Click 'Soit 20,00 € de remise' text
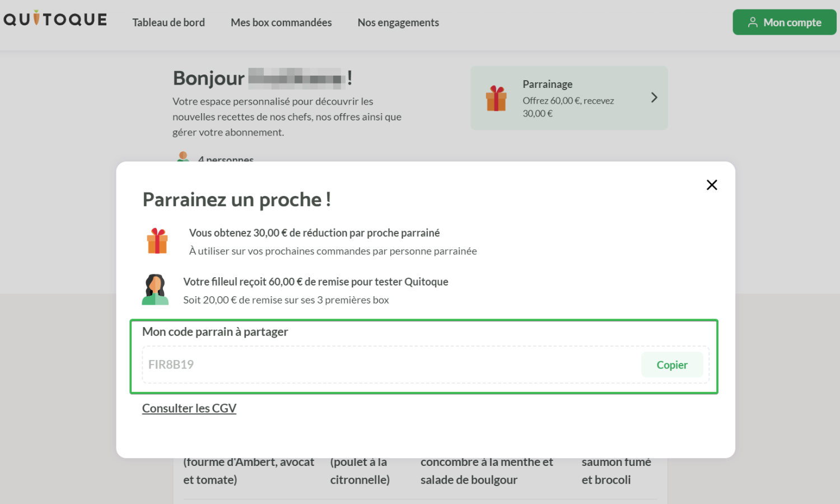This screenshot has width=840, height=504. tap(286, 300)
